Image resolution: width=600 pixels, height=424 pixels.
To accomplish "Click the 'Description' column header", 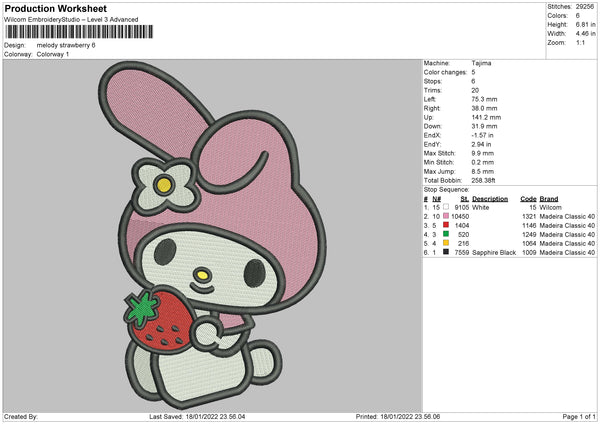I will click(490, 199).
